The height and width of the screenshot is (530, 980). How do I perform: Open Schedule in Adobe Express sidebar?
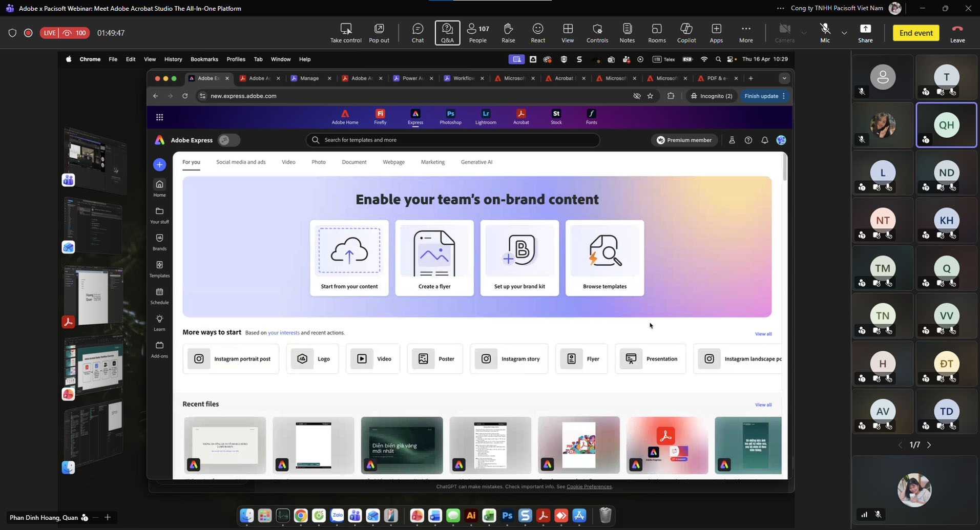pyautogui.click(x=159, y=296)
